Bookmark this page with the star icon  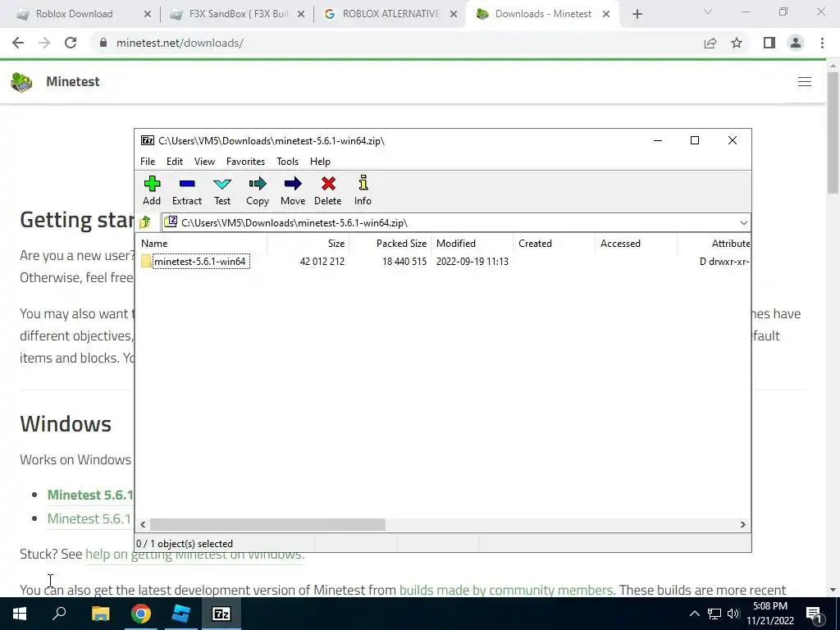(x=737, y=43)
